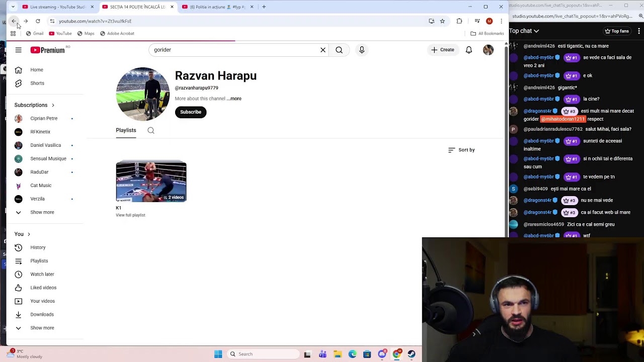Expand the You section
This screenshot has height=362, width=644.
click(22, 234)
